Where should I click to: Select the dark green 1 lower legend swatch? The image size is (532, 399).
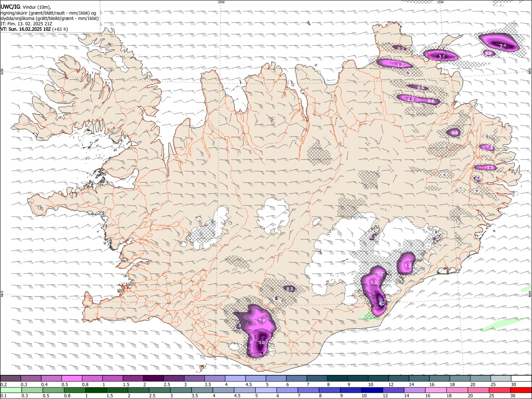[96, 390]
